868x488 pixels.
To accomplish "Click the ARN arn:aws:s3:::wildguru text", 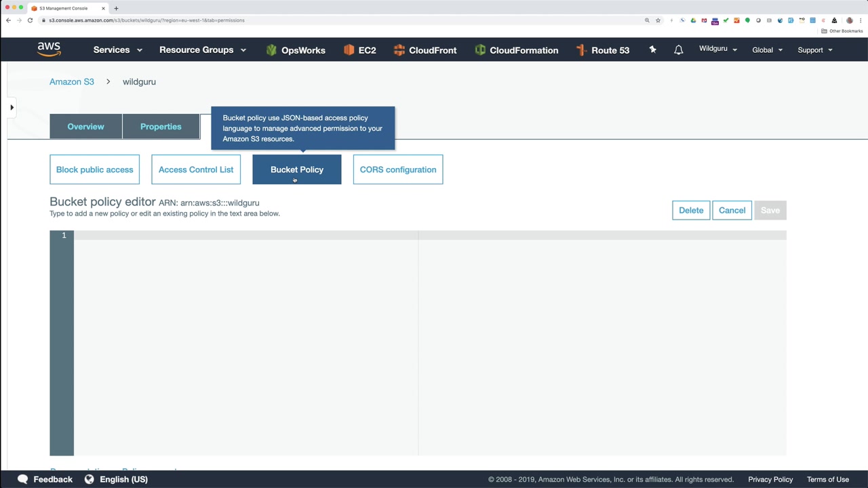I will pos(209,203).
